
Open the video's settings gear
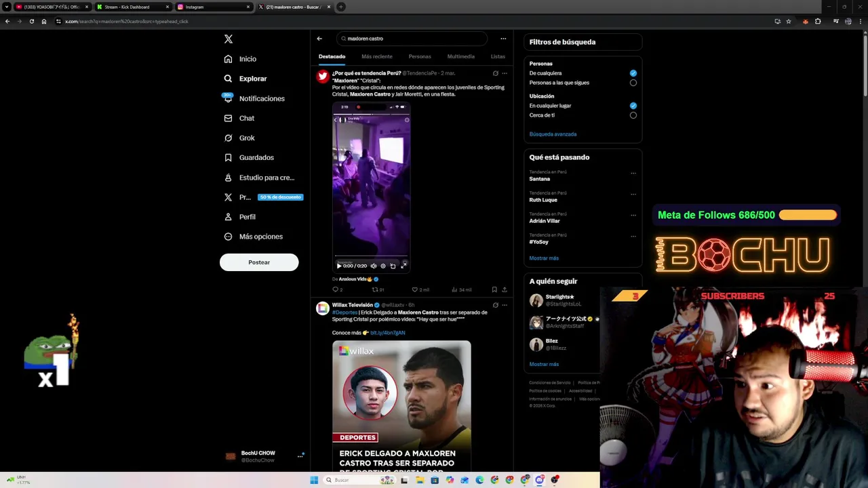(383, 266)
